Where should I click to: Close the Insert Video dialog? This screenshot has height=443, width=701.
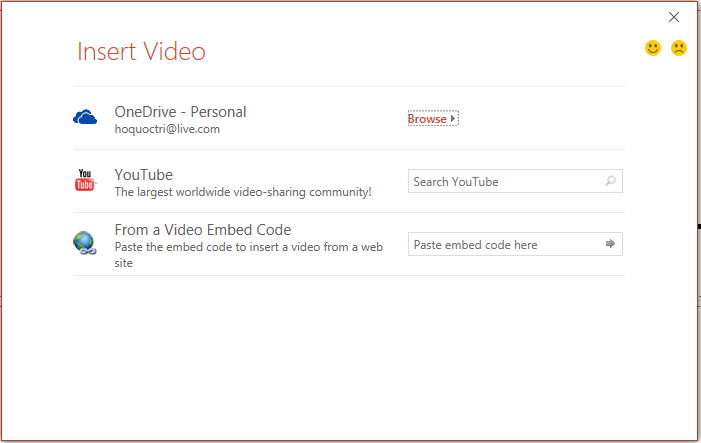(x=674, y=17)
